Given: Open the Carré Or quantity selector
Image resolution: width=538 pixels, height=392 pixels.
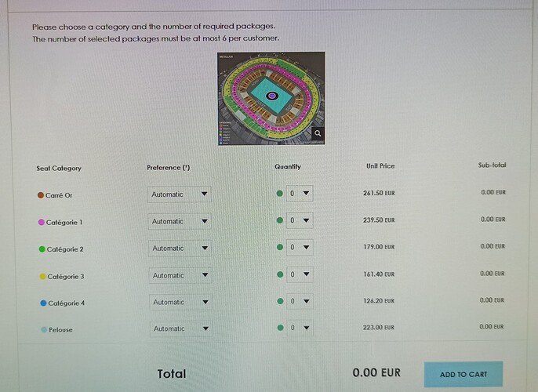Looking at the screenshot, I should [300, 194].
